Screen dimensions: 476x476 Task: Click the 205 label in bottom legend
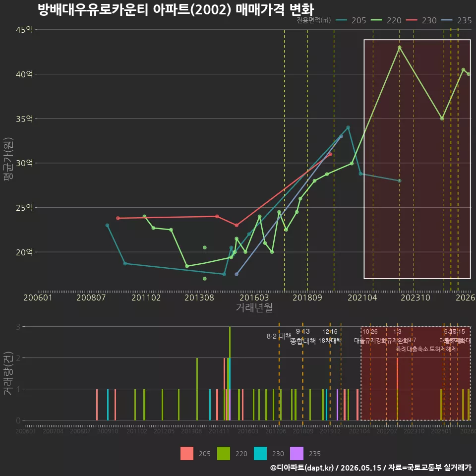pyautogui.click(x=205, y=454)
